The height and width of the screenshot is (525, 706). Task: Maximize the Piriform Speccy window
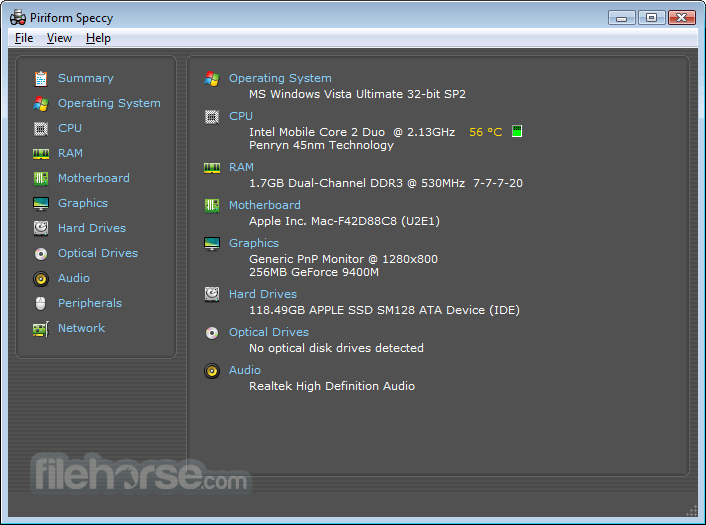coord(651,18)
